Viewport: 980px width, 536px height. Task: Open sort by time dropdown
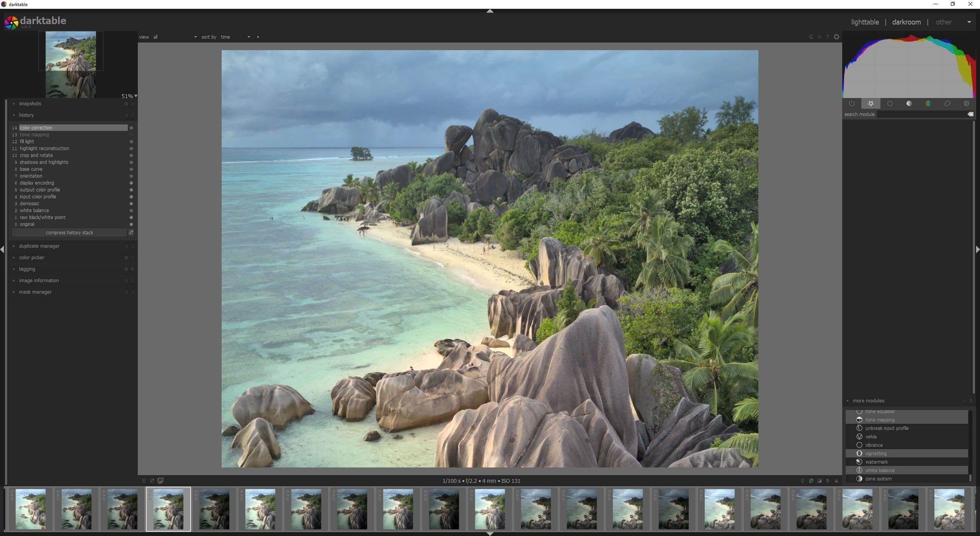[x=235, y=37]
